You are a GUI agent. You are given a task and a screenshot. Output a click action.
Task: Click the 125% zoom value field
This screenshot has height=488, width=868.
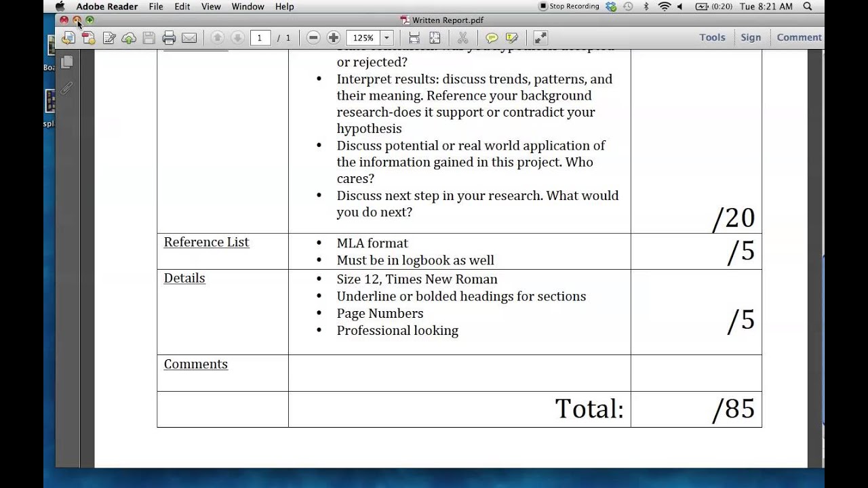coord(363,38)
